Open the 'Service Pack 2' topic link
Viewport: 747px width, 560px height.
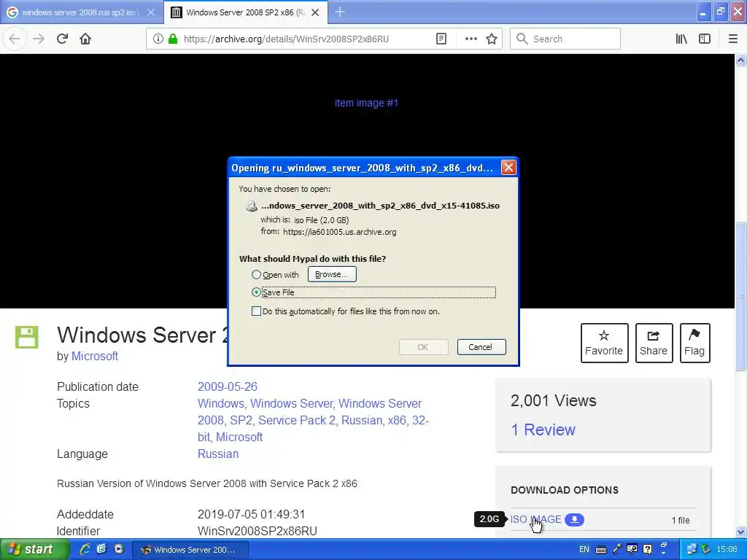click(297, 421)
